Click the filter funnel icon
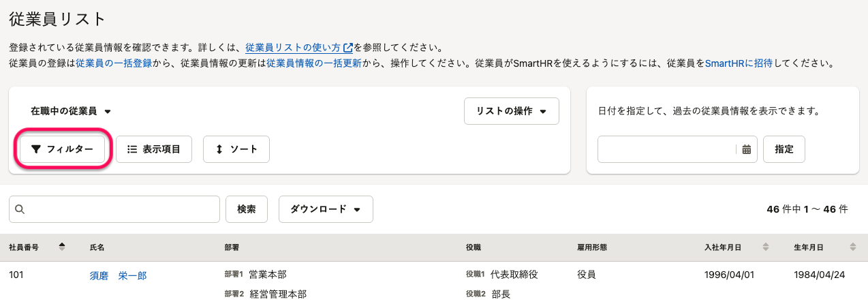This screenshot has height=306, width=868. pyautogui.click(x=36, y=149)
